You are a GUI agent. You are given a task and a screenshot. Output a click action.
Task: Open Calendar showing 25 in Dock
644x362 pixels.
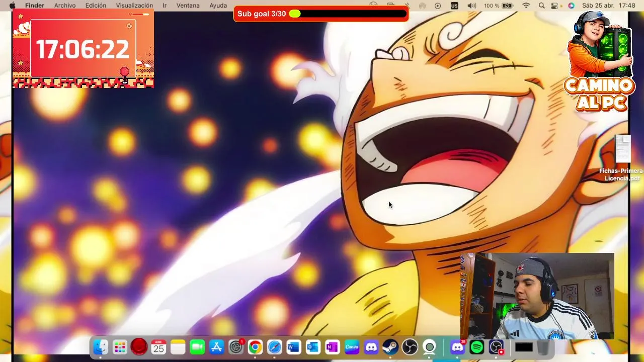coord(158,347)
